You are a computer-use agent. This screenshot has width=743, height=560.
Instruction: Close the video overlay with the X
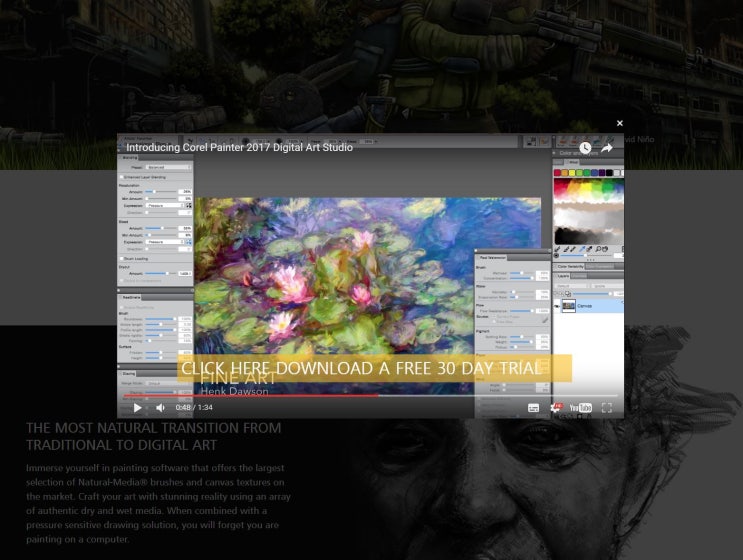coord(619,123)
